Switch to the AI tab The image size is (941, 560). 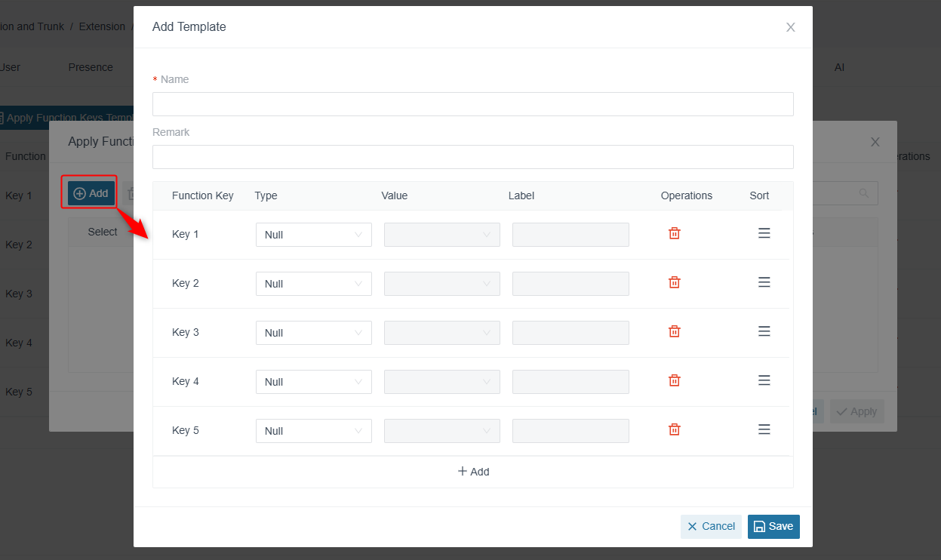[839, 67]
